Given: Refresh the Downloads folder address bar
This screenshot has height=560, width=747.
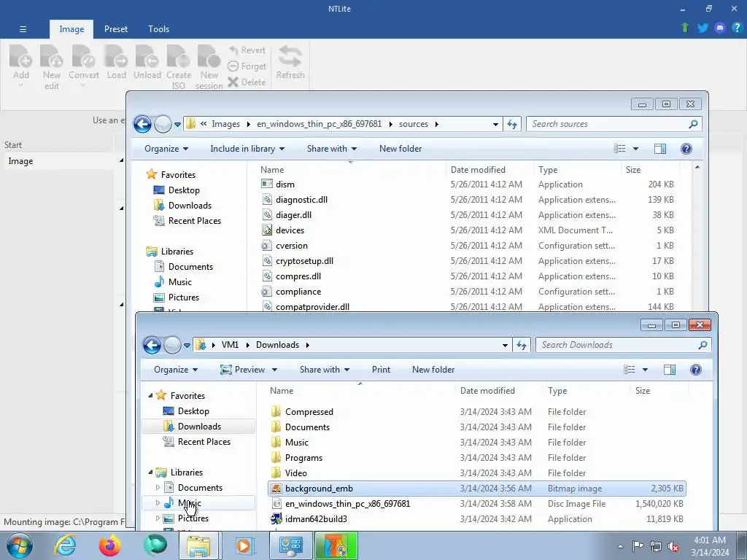Looking at the screenshot, I should click(x=522, y=345).
